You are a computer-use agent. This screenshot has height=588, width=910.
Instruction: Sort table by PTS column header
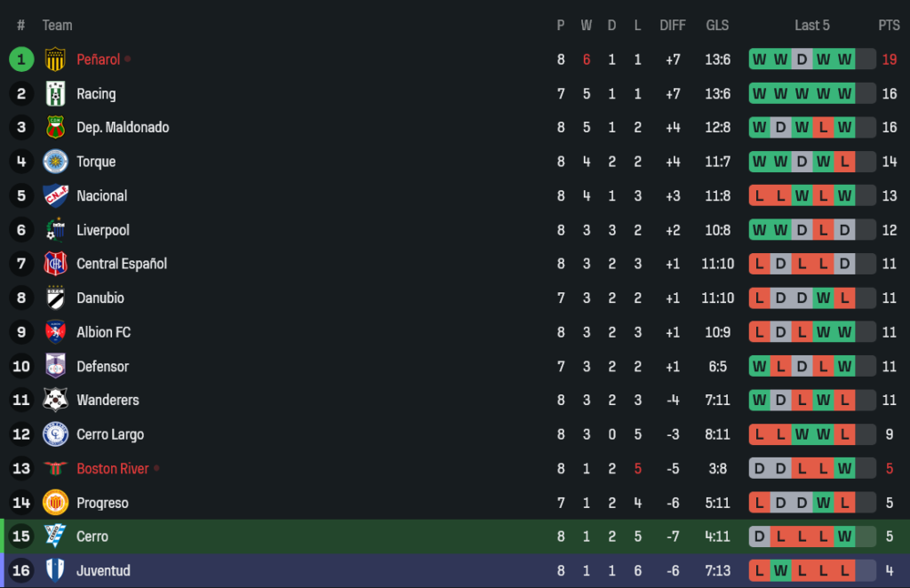pyautogui.click(x=889, y=26)
